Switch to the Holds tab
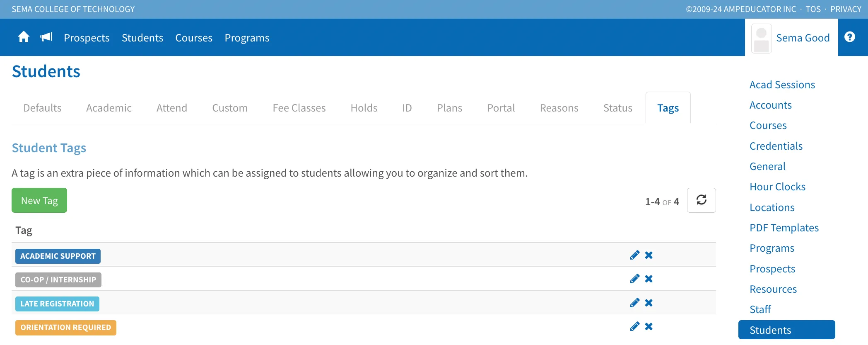Screen dimensions: 868x345 click(364, 108)
